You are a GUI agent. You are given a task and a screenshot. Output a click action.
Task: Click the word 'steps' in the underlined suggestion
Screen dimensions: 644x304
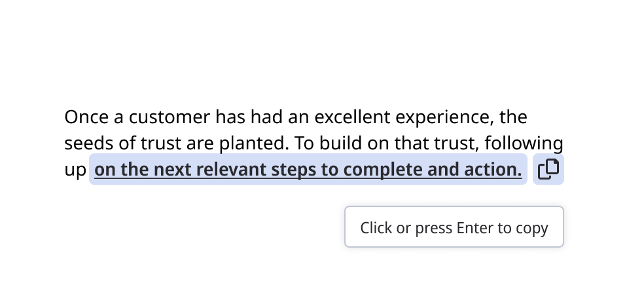click(x=295, y=170)
